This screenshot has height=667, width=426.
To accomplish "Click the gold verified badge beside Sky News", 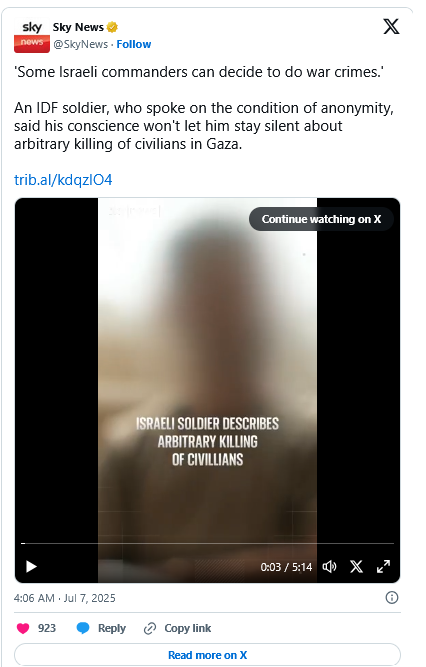I will pos(112,27).
